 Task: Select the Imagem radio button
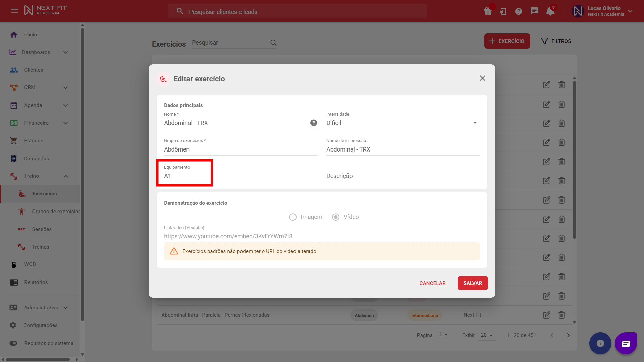click(x=293, y=217)
